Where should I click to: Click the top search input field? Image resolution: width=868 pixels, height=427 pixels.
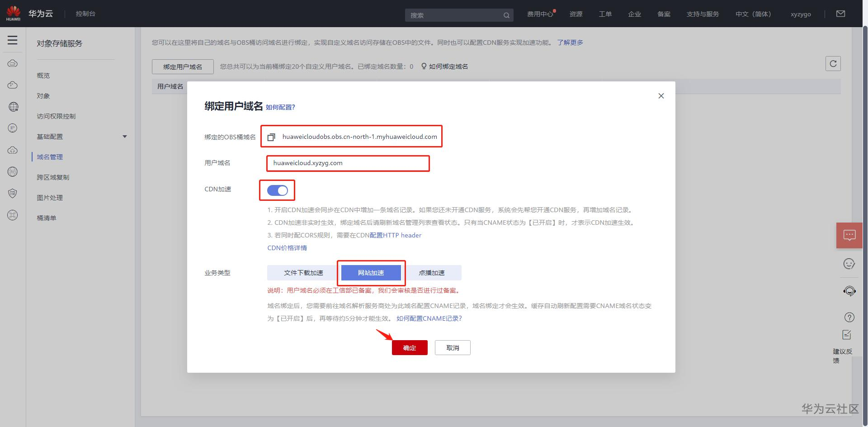click(x=459, y=15)
